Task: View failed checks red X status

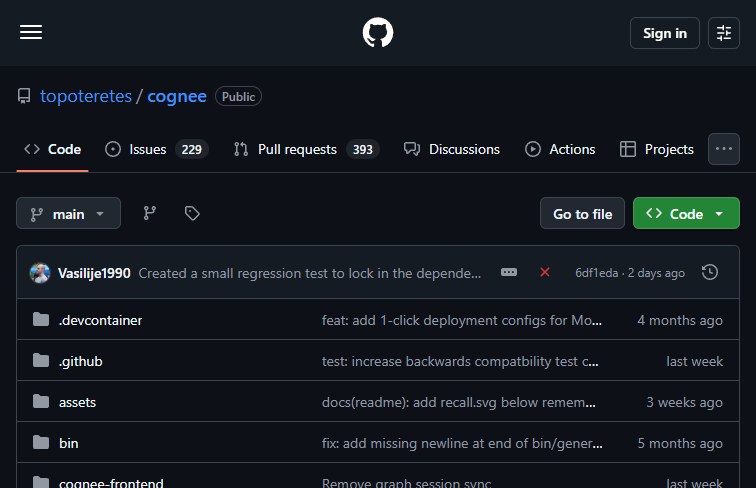Action: [545, 272]
